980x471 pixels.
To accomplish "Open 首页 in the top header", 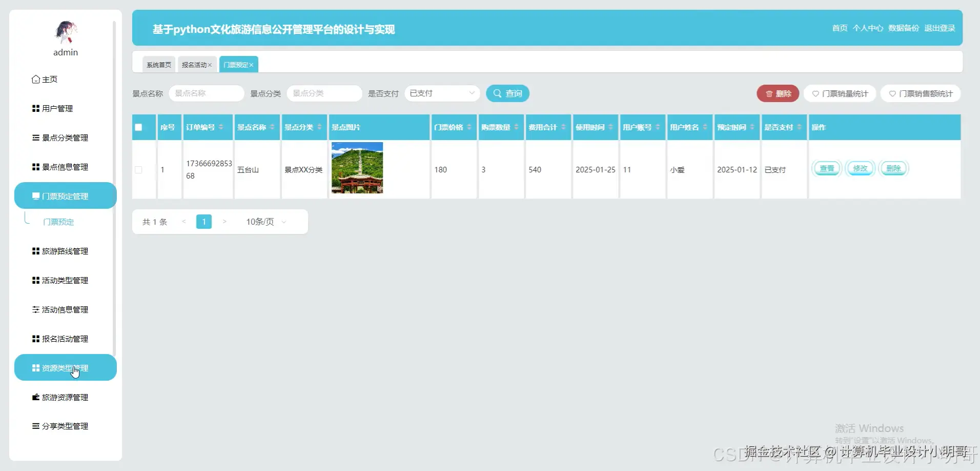I will [840, 28].
